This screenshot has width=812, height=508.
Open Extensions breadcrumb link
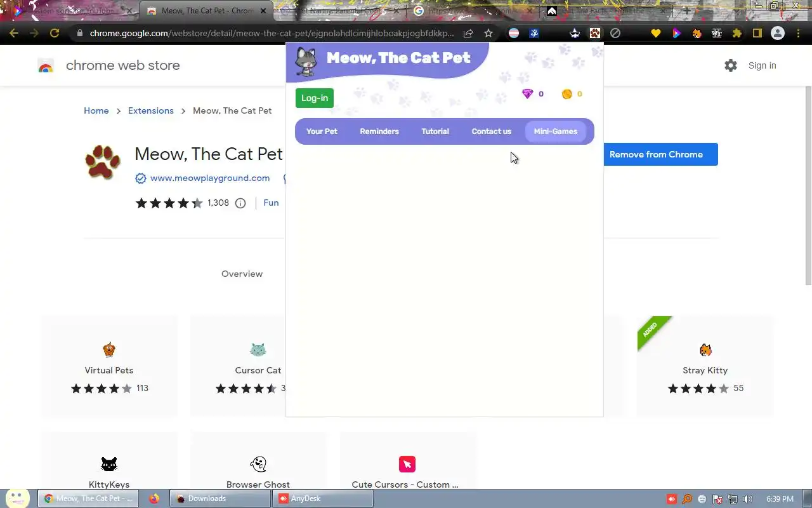(151, 110)
